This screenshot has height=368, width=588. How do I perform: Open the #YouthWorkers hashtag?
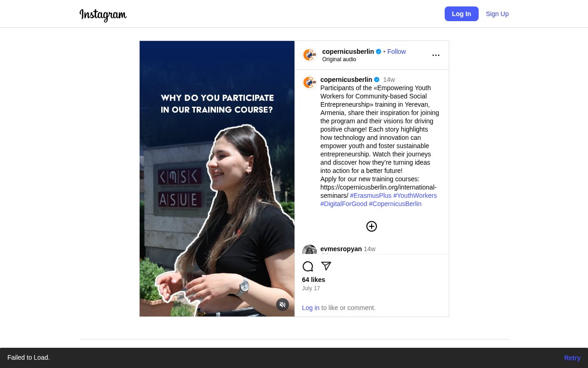click(x=415, y=195)
